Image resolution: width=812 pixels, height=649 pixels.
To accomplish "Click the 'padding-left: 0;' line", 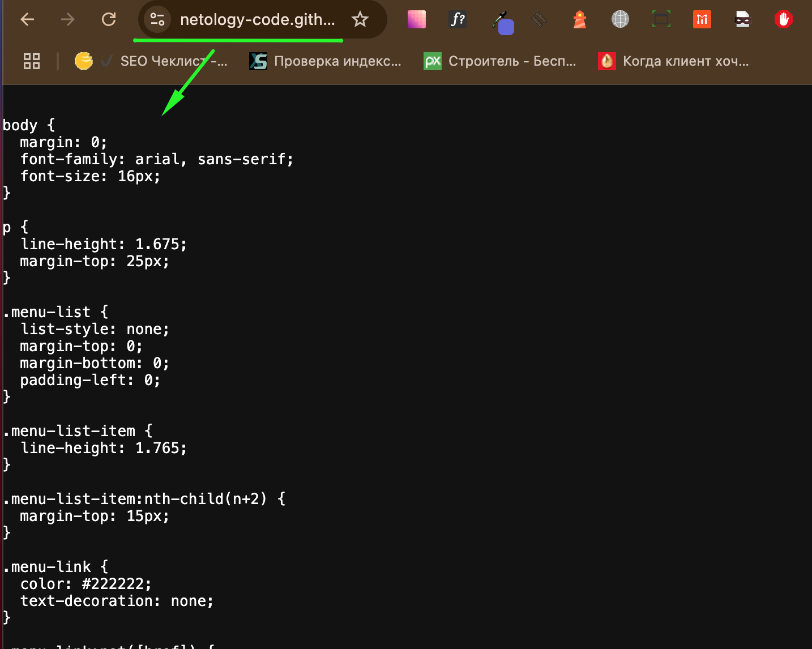I will [90, 380].
